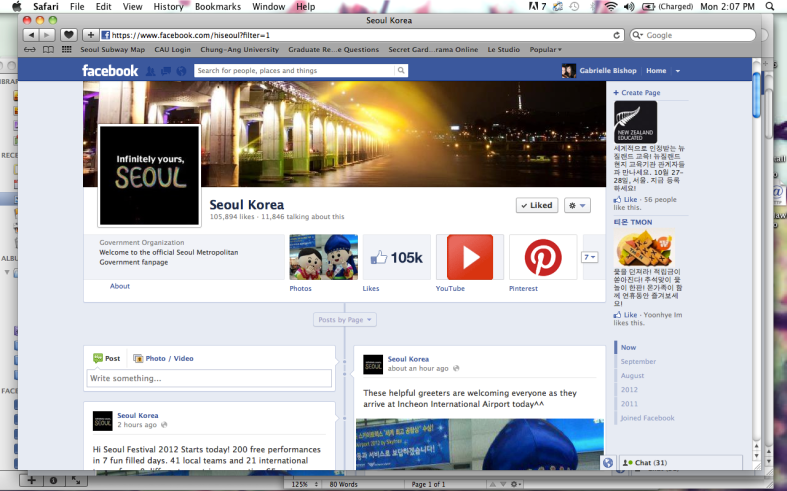
Task: Open the History menu in menu bar
Action: click(168, 7)
